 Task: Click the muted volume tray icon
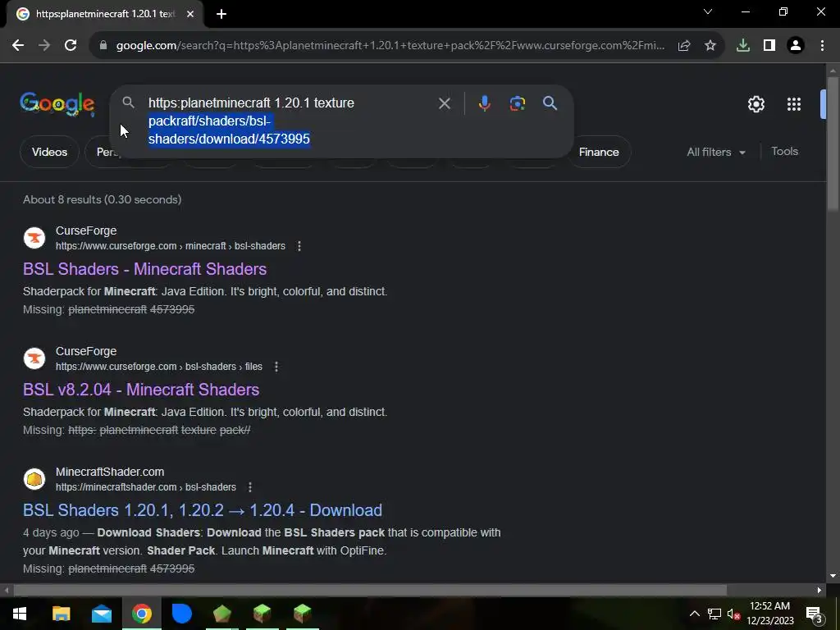click(733, 614)
